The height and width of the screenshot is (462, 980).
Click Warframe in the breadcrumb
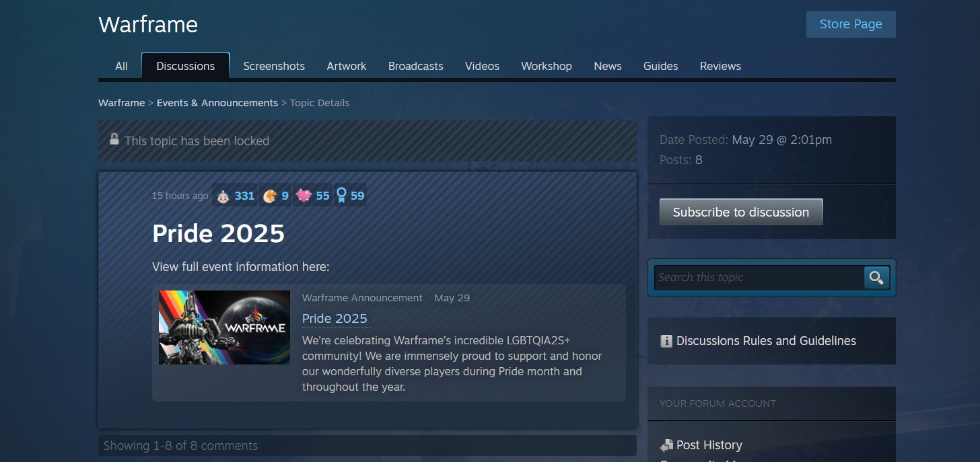tap(121, 103)
